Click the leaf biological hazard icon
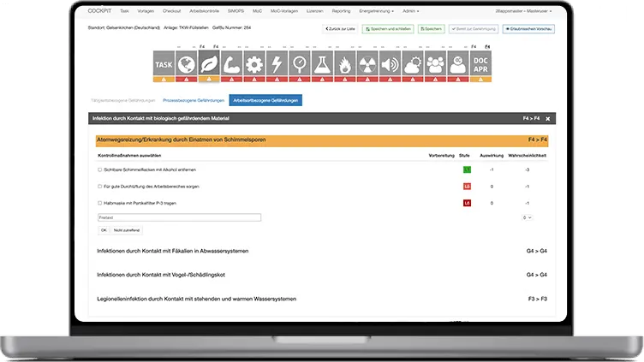644x362 pixels. click(x=209, y=64)
